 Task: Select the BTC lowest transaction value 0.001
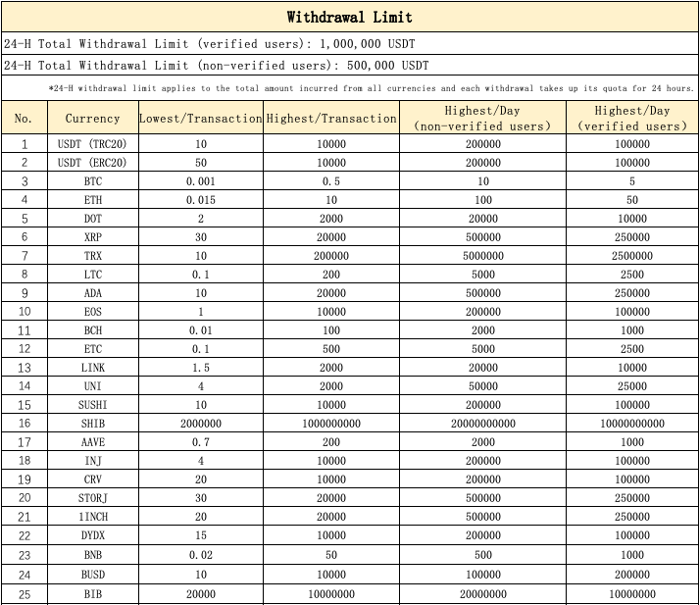pyautogui.click(x=200, y=181)
